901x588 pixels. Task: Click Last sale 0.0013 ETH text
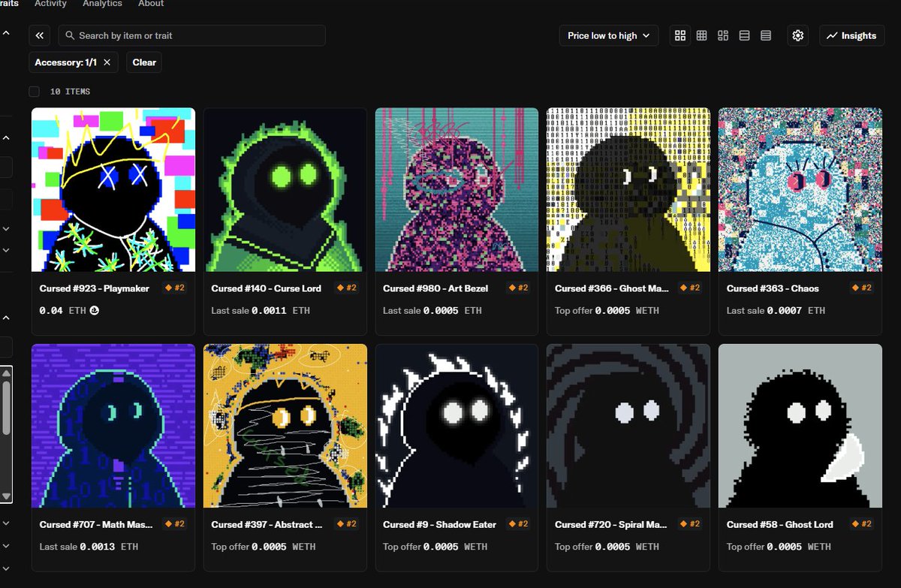89,547
